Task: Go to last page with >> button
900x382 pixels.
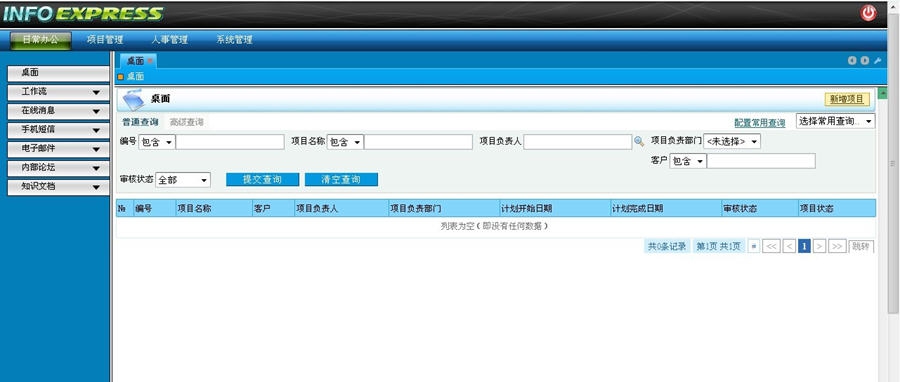Action: pyautogui.click(x=837, y=247)
